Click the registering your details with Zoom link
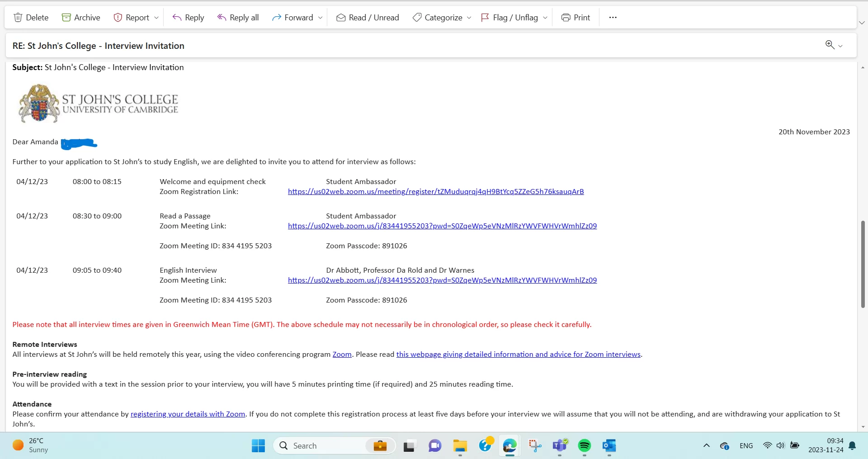 188,414
